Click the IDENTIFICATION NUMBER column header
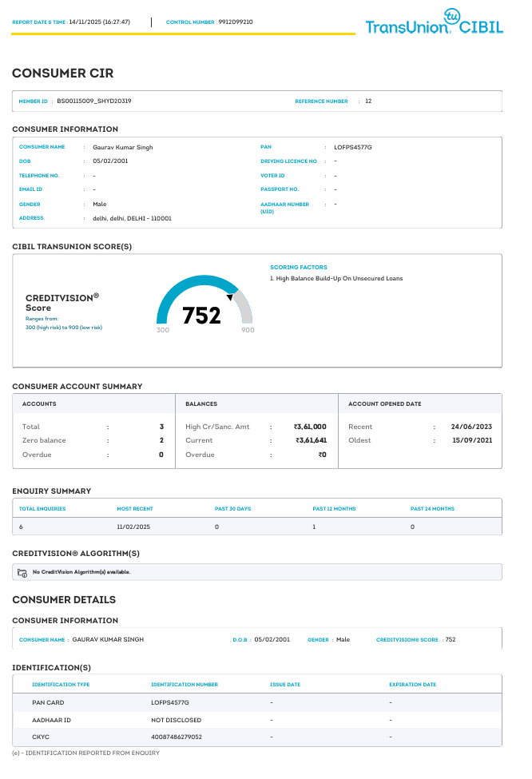 [x=185, y=685]
